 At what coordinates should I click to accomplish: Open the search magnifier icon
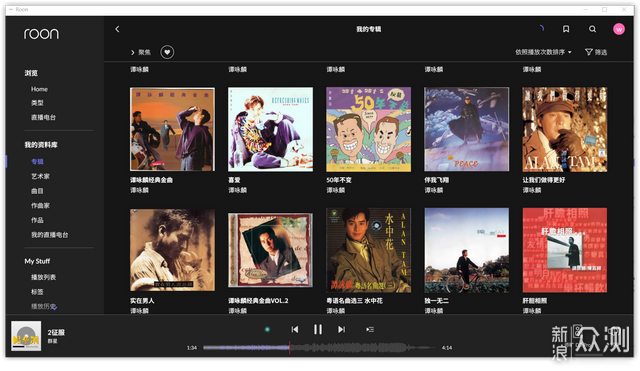tap(592, 29)
